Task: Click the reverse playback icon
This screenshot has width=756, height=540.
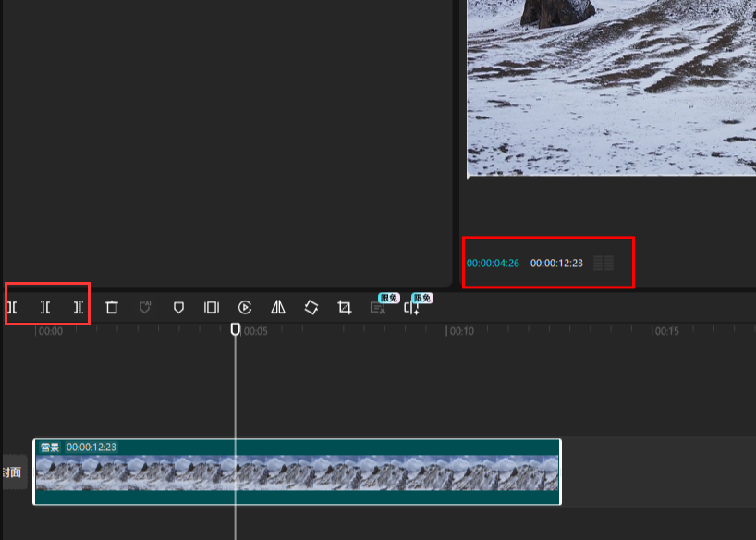Action: pyautogui.click(x=245, y=307)
